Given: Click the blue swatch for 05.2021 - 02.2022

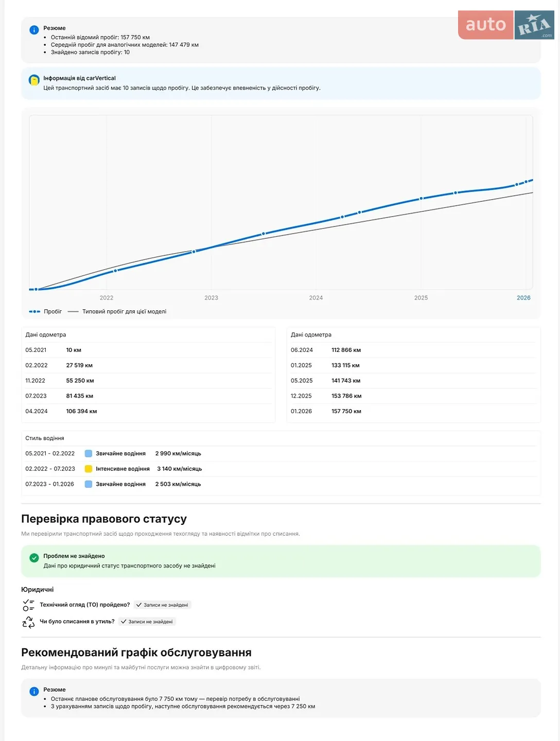Looking at the screenshot, I should (x=89, y=453).
